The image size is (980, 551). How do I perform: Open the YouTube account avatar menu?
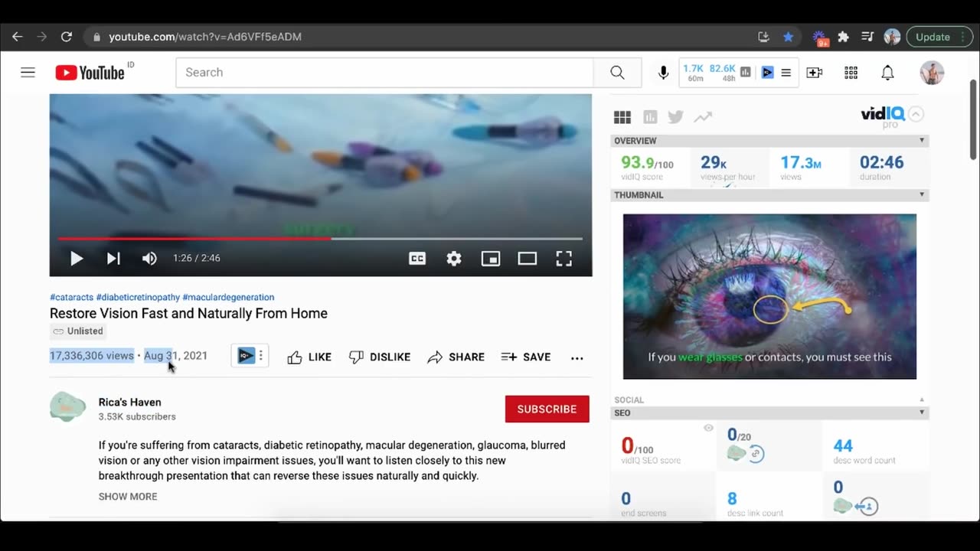click(x=932, y=73)
